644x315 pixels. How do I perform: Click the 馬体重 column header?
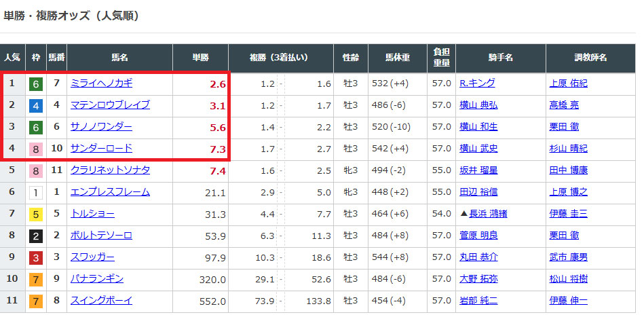(x=398, y=58)
